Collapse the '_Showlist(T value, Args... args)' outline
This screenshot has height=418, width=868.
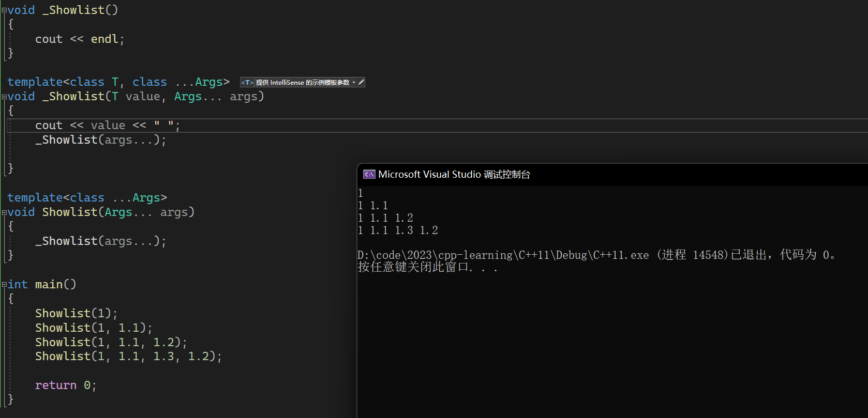pyautogui.click(x=4, y=97)
